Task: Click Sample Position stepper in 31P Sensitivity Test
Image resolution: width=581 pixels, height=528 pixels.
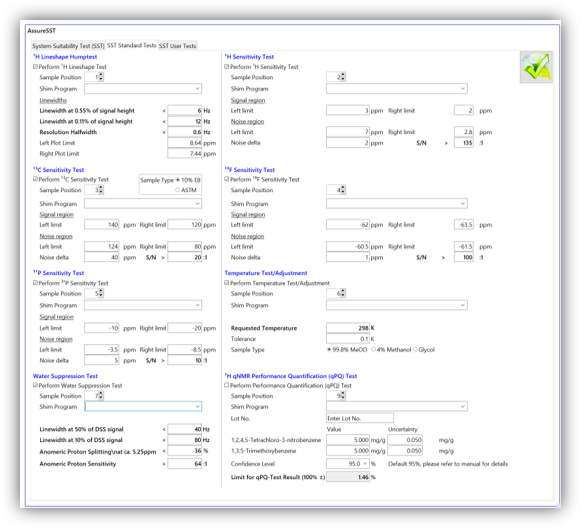Action: 101,293
